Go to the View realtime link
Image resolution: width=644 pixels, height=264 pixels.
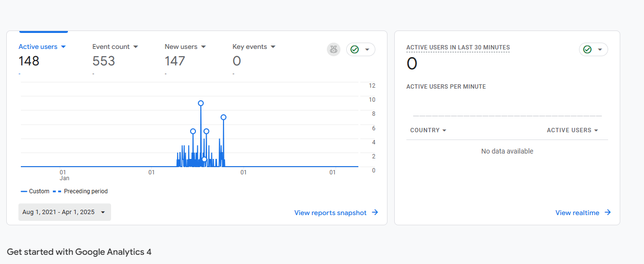577,213
